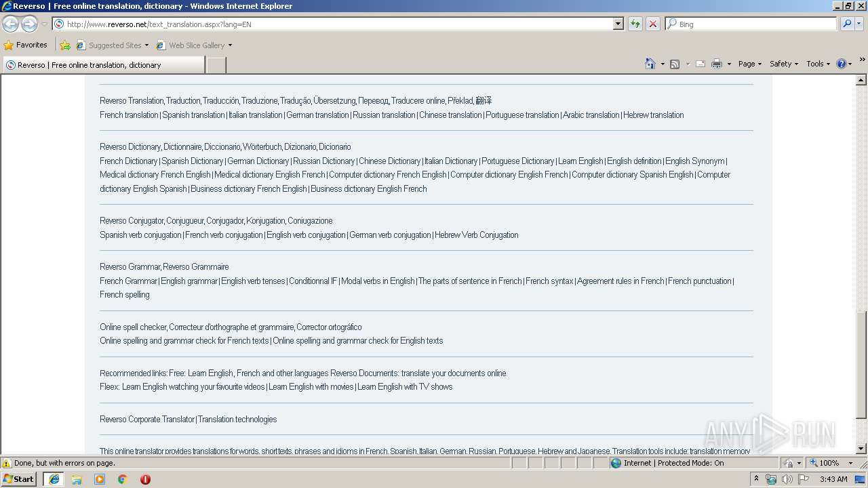Click the browser Forward arrow button
Screen dimensions: 868x488
point(29,24)
